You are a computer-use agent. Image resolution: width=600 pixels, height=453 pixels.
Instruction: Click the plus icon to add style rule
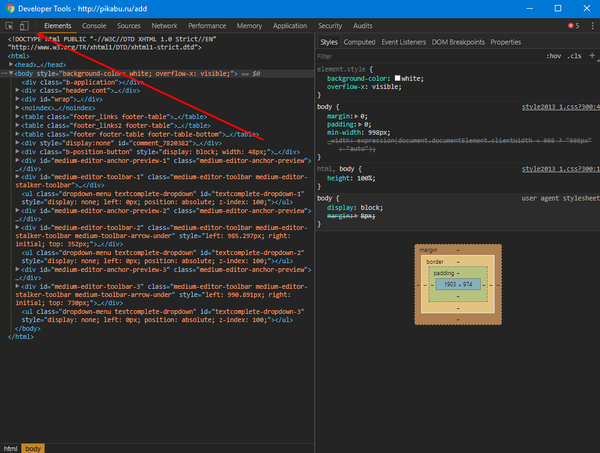(x=591, y=56)
